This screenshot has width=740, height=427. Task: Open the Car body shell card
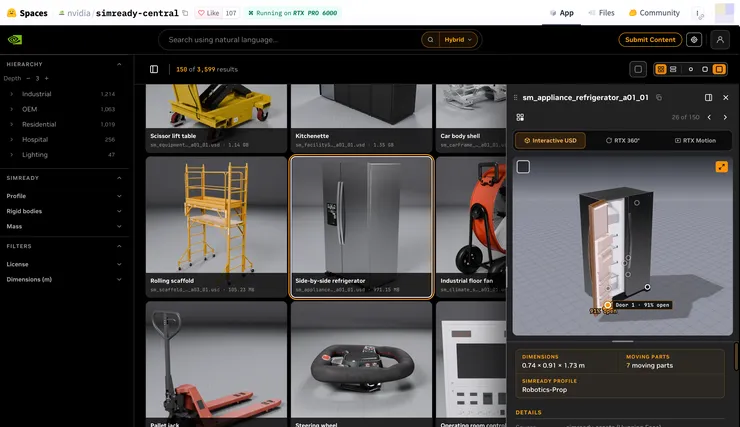[471, 118]
